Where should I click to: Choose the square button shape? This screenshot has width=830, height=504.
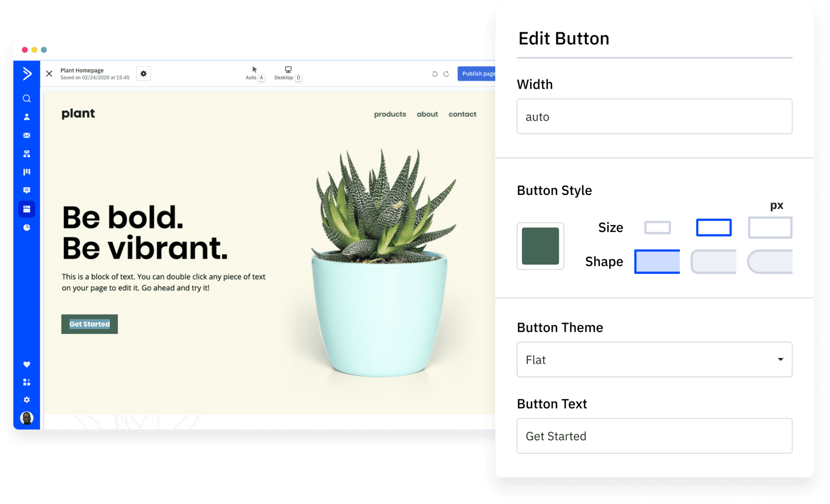(657, 262)
